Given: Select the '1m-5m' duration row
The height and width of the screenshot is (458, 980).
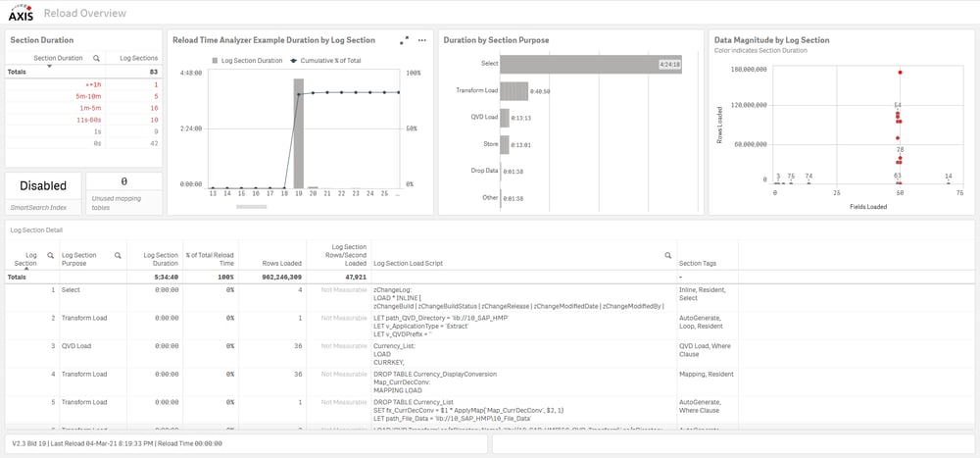Looking at the screenshot, I should click(82, 108).
